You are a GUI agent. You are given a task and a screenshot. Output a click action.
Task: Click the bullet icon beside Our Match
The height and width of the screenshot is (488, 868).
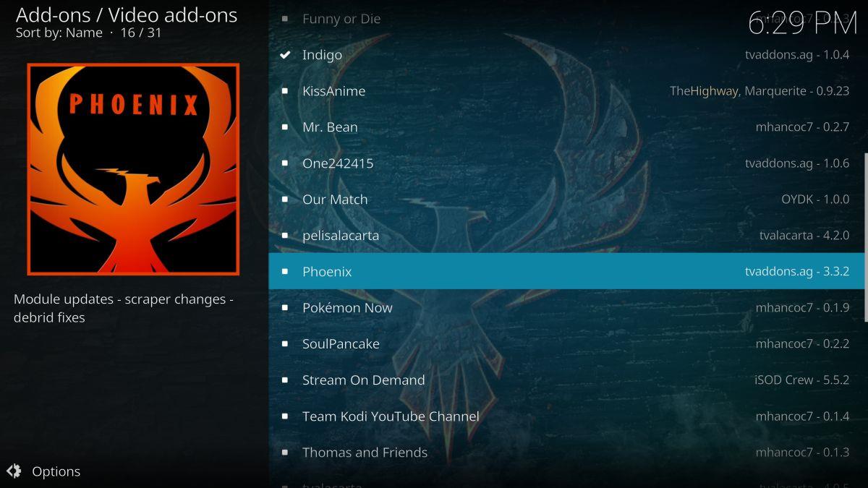coord(285,200)
